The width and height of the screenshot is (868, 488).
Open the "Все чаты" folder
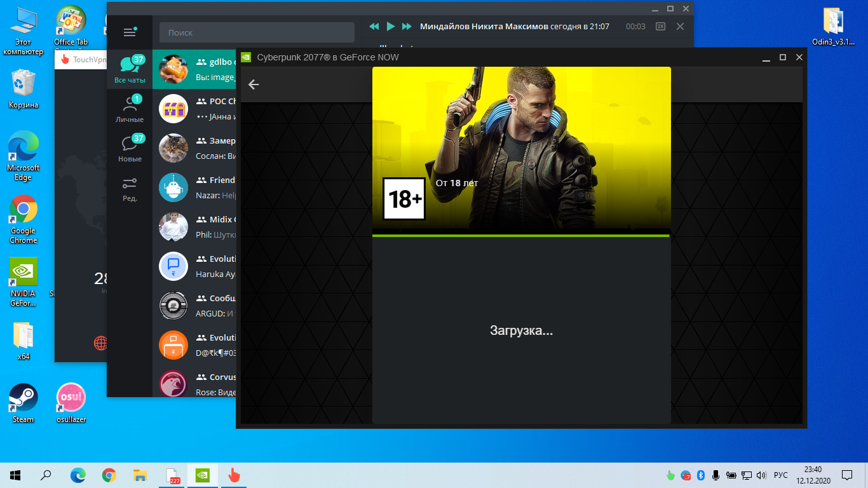pyautogui.click(x=130, y=70)
